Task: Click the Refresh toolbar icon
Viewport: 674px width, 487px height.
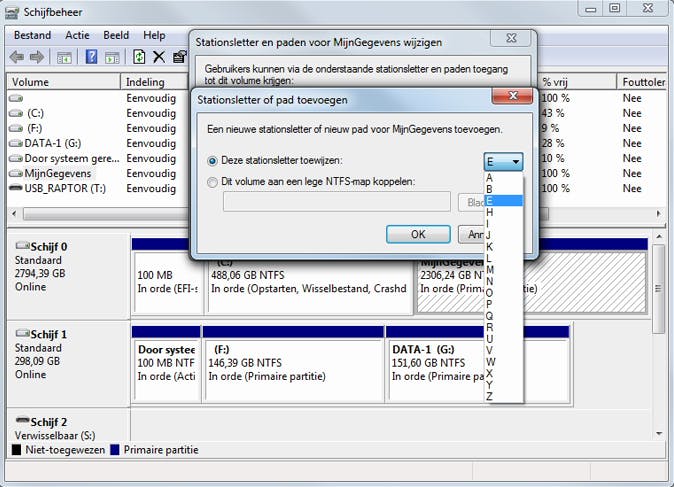Action: pos(139,57)
